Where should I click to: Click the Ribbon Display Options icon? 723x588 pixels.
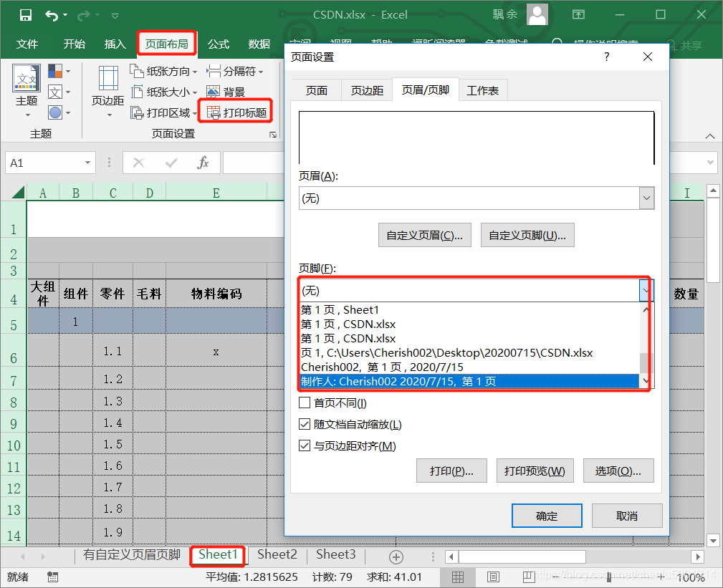578,15
